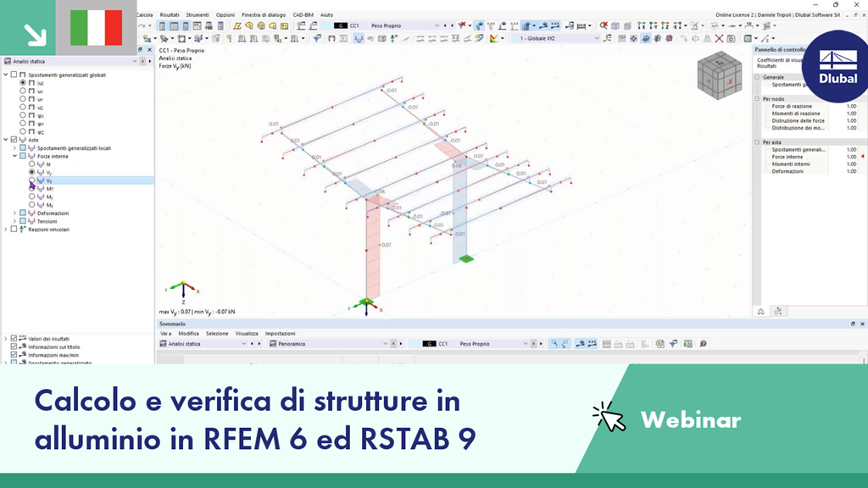Open Impostazioni menu in Sommario panel
The image size is (868, 488).
click(x=280, y=334)
